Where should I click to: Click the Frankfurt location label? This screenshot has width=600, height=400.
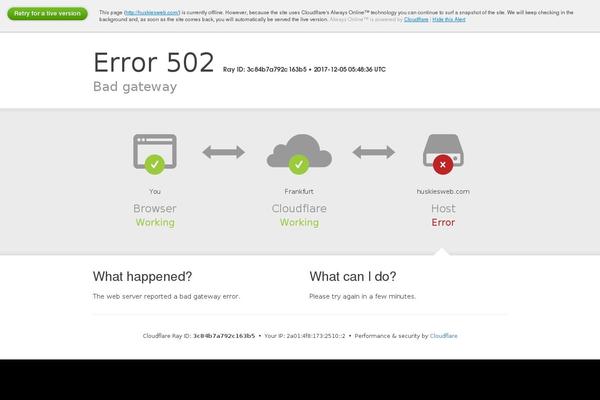299,191
